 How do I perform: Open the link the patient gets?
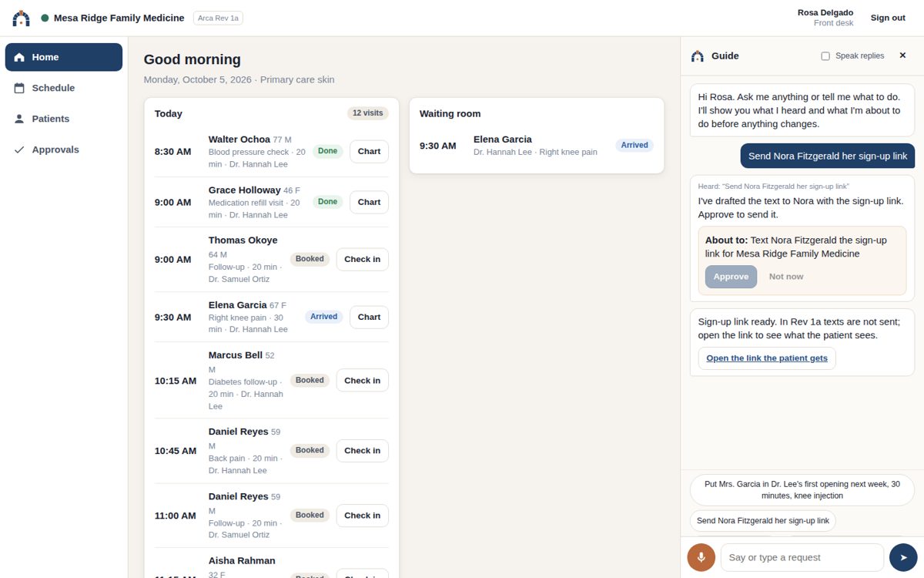pos(767,358)
